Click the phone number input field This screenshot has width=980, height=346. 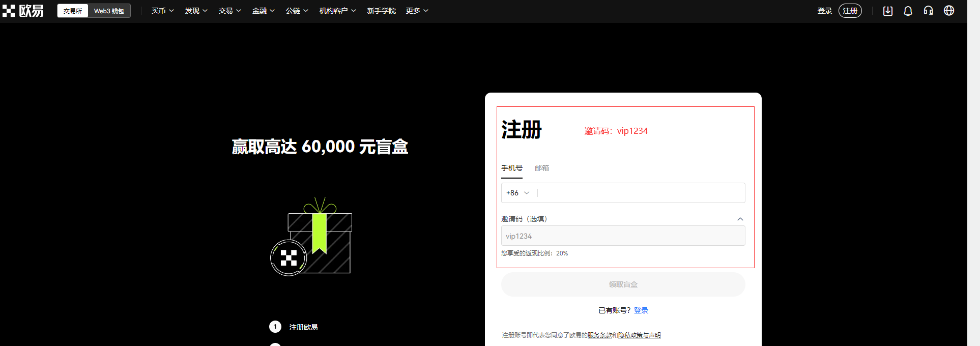tap(640, 193)
